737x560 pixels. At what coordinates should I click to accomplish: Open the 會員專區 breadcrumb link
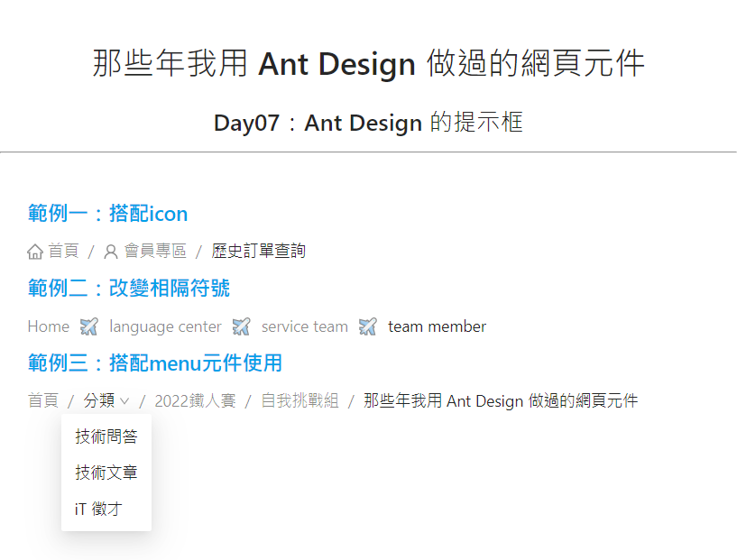[x=155, y=251]
